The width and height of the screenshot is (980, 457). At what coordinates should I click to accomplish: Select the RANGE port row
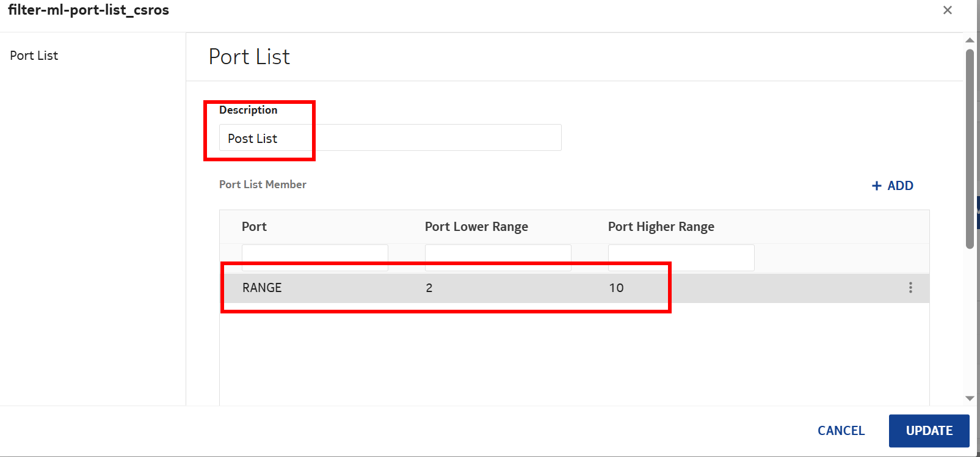click(262, 288)
